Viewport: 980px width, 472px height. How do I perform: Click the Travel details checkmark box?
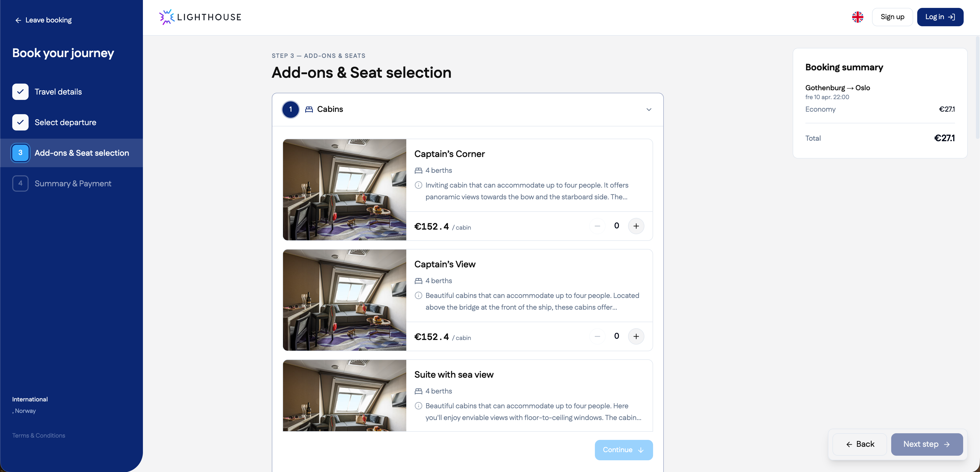point(20,91)
